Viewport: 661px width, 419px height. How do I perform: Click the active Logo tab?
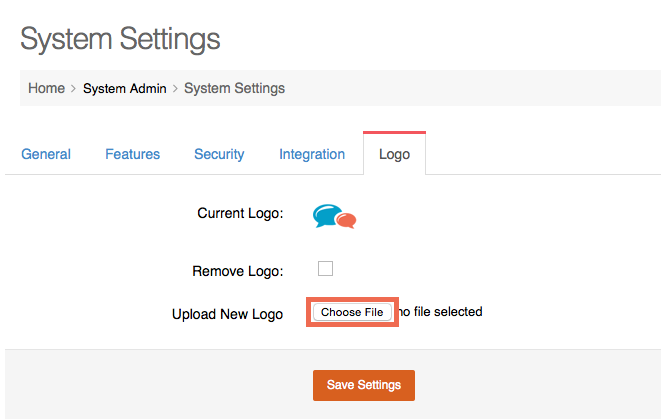pos(394,155)
